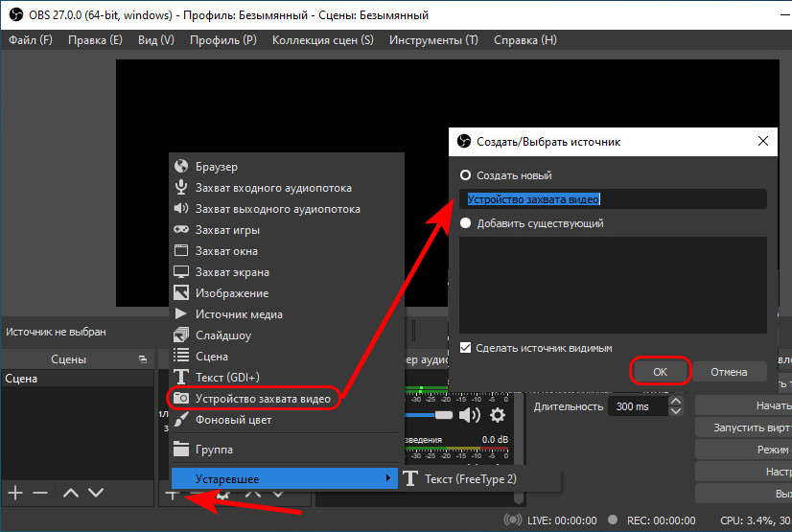The image size is (792, 532).
Task: Expand the Устаревшее submenu
Action: coord(285,478)
